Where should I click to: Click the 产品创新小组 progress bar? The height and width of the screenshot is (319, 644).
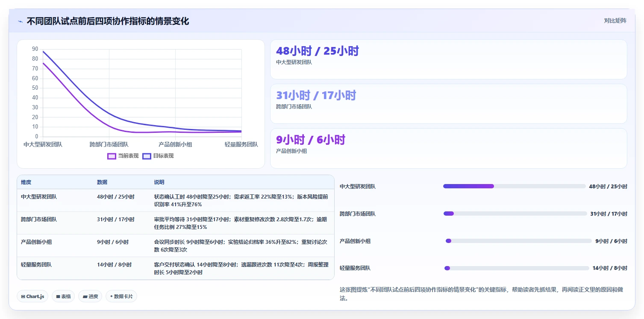coord(518,241)
